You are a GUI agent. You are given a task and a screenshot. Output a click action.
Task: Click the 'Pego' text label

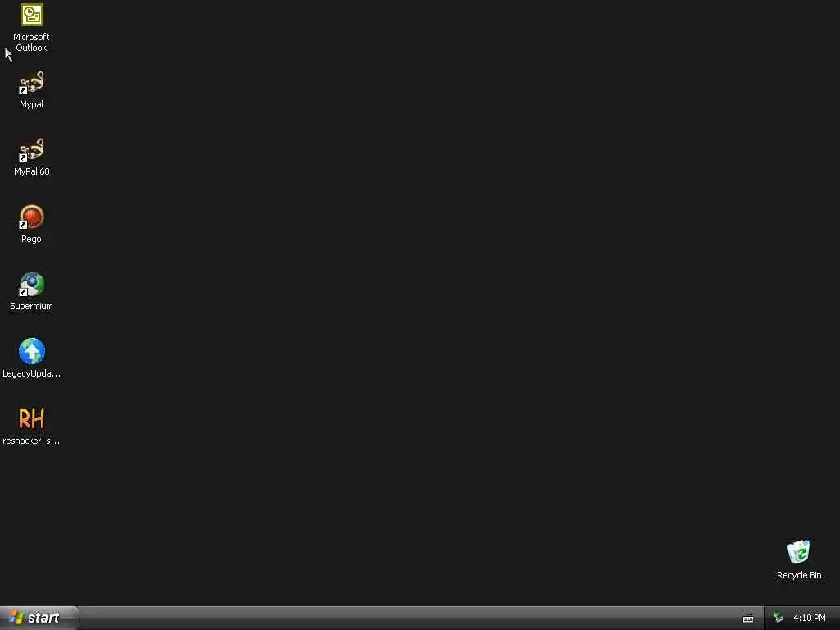[x=32, y=239]
